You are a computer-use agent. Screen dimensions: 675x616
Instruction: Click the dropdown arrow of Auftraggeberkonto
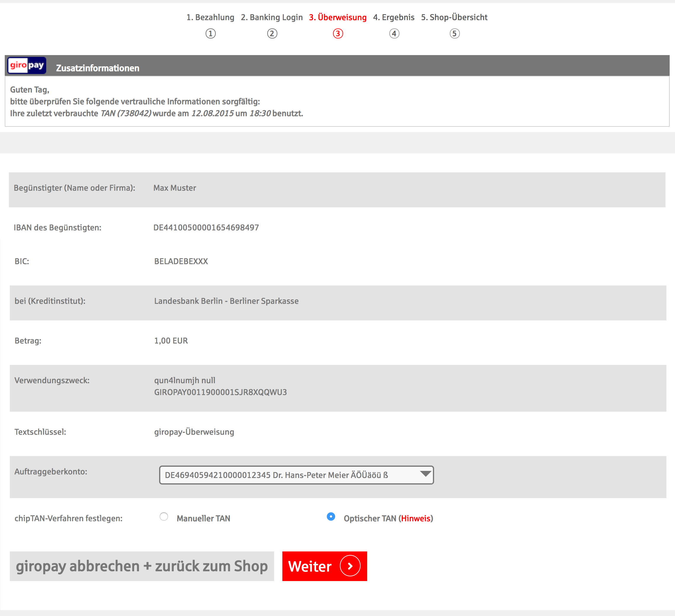tap(425, 474)
